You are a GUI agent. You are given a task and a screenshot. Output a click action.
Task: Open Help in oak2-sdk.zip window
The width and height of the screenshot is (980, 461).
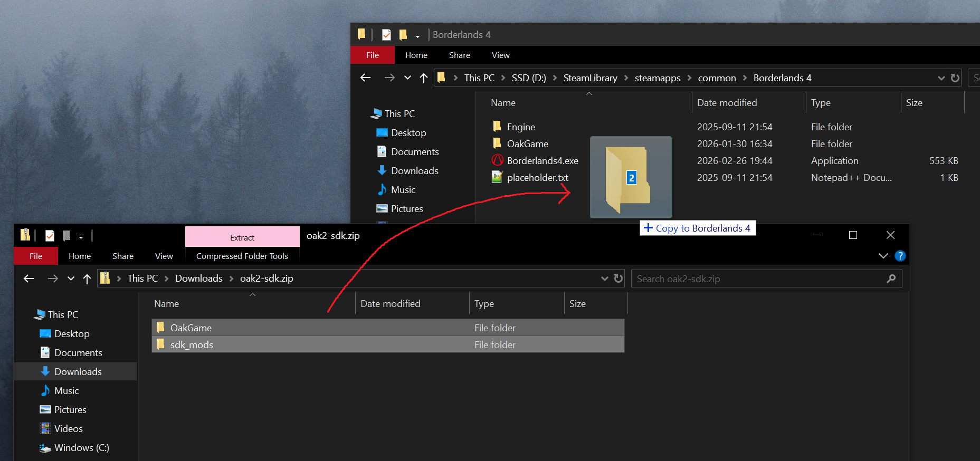(900, 256)
